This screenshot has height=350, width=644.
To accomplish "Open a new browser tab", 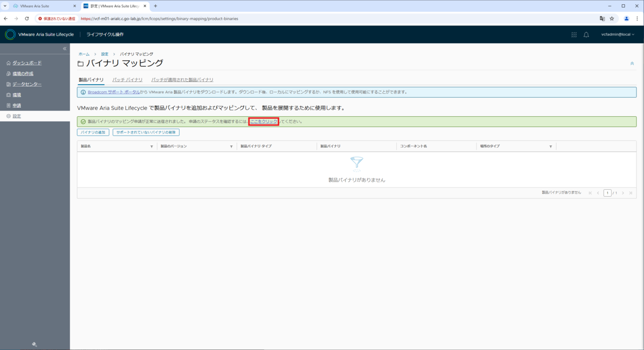I will point(156,6).
